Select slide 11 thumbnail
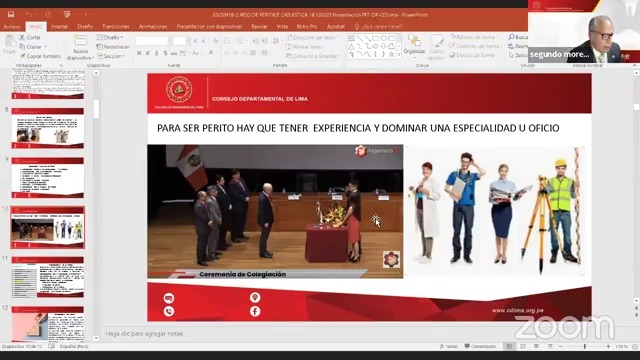This screenshot has width=640, height=360. (x=47, y=277)
